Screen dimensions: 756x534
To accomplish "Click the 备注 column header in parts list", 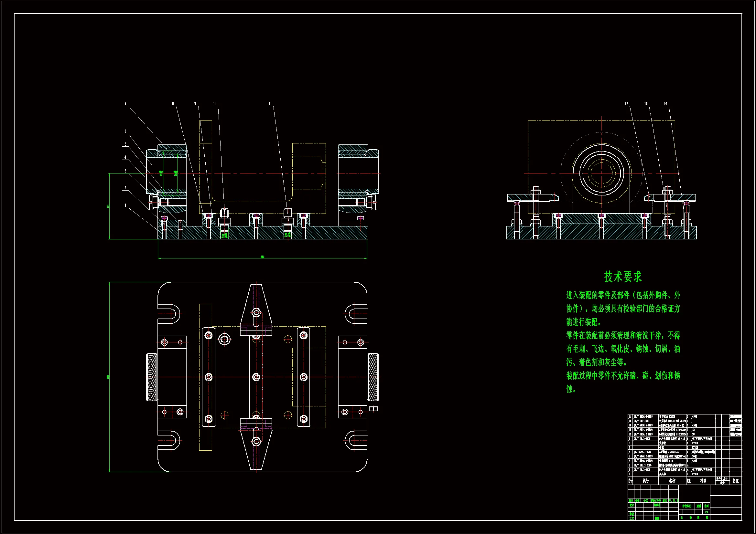I will click(x=735, y=481).
